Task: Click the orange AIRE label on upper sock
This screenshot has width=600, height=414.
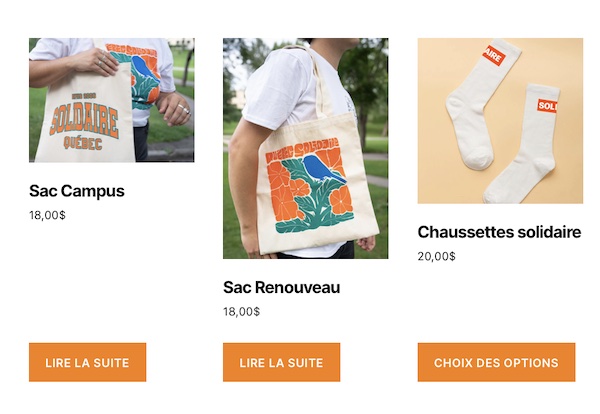Action: click(x=494, y=56)
